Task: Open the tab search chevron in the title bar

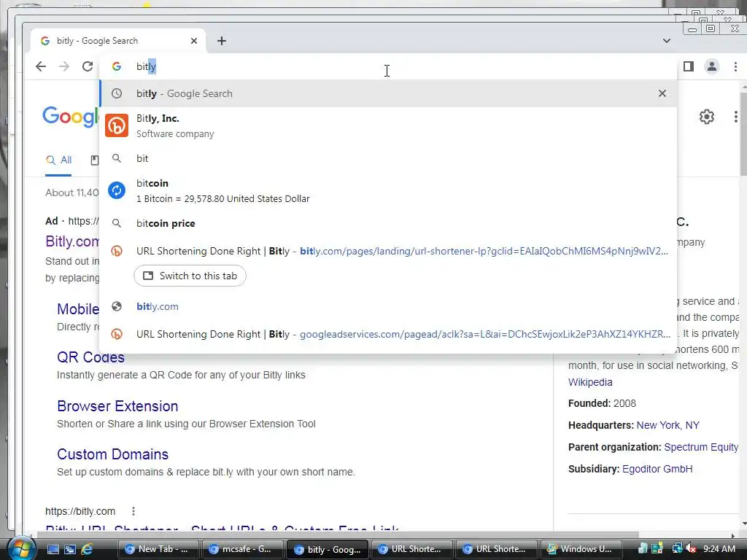Action: click(667, 41)
